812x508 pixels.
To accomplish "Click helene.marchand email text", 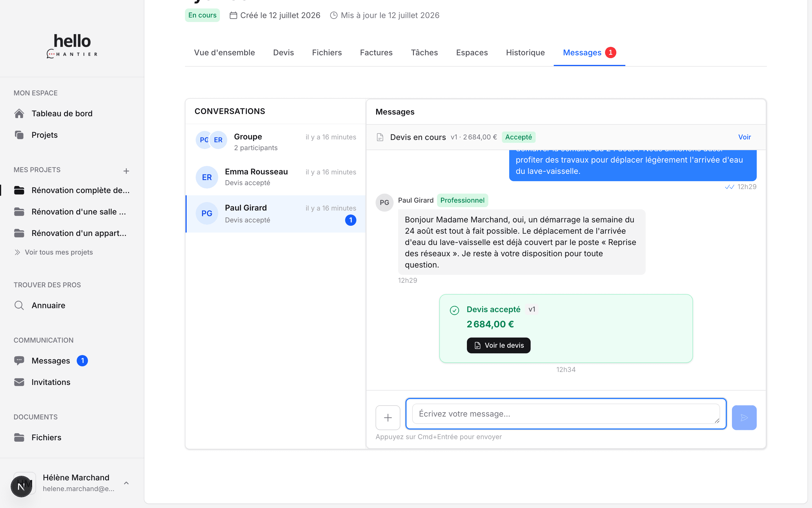I will tap(78, 489).
